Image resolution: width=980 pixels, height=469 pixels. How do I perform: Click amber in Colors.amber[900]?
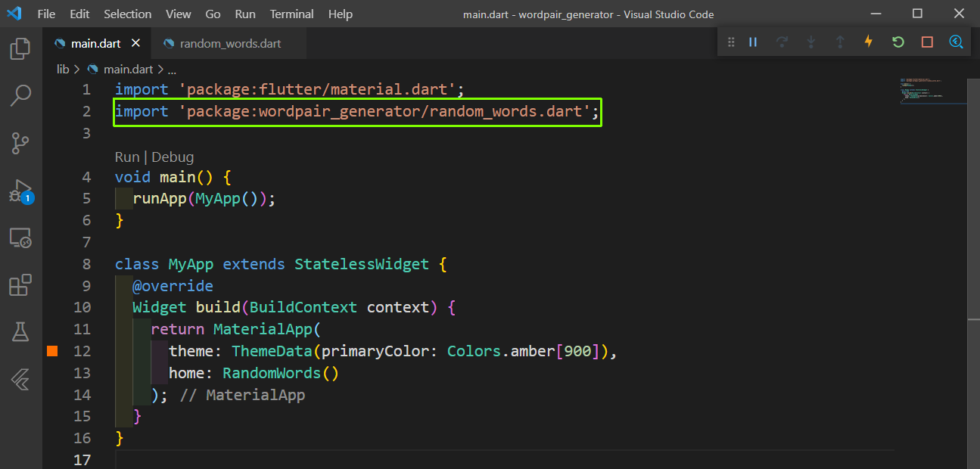click(533, 351)
